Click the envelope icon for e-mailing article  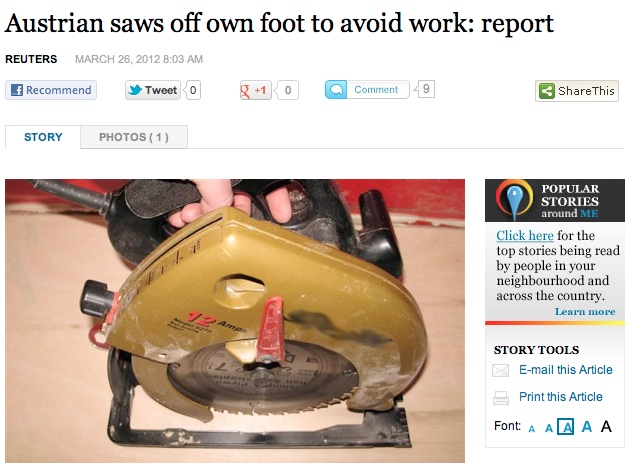[x=501, y=370]
